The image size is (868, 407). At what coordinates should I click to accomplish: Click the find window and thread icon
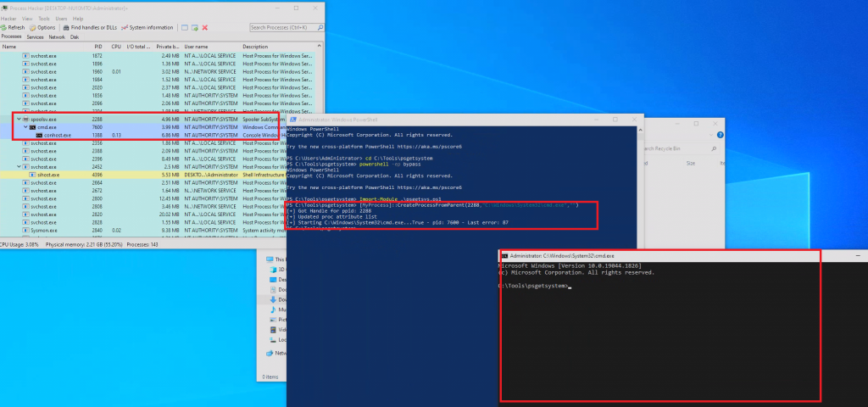(x=195, y=27)
